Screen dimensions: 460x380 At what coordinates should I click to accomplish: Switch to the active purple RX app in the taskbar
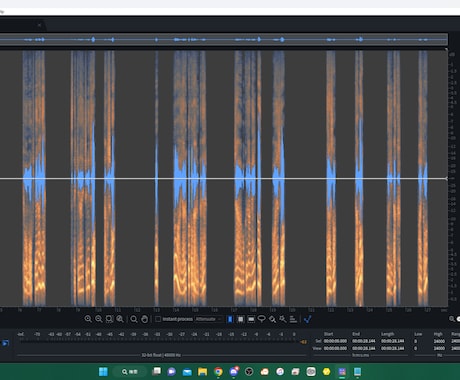(342, 371)
